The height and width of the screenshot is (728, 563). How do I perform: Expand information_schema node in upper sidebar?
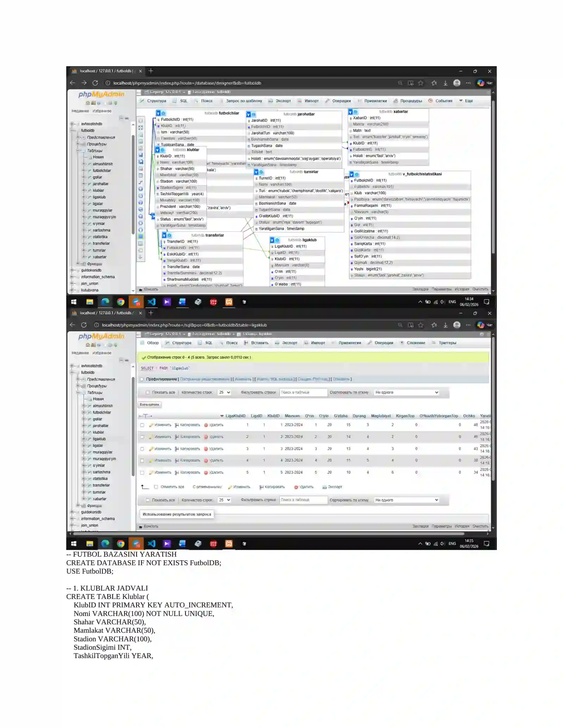pos(72,277)
